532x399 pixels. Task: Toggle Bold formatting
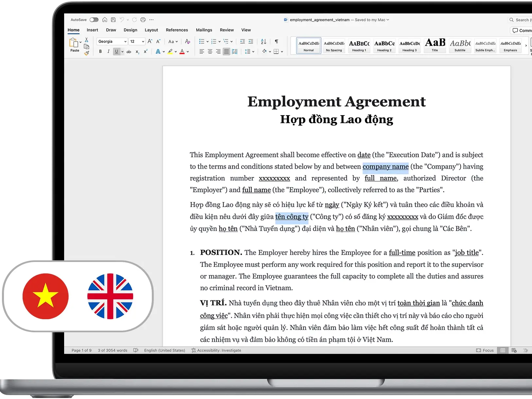[x=100, y=51]
